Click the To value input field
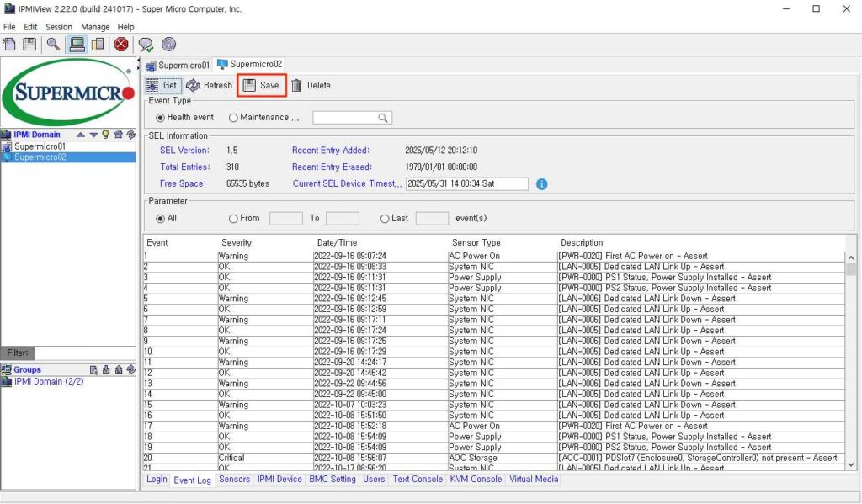 [343, 219]
